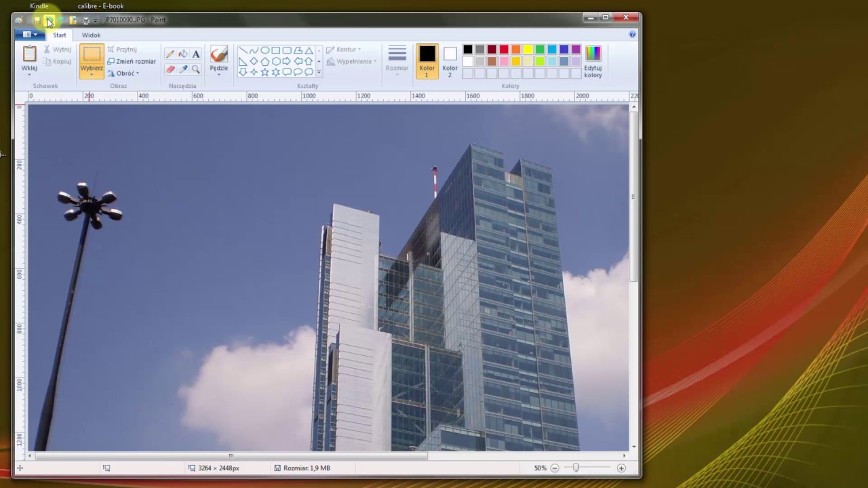Select the Eraser tool

pos(170,69)
